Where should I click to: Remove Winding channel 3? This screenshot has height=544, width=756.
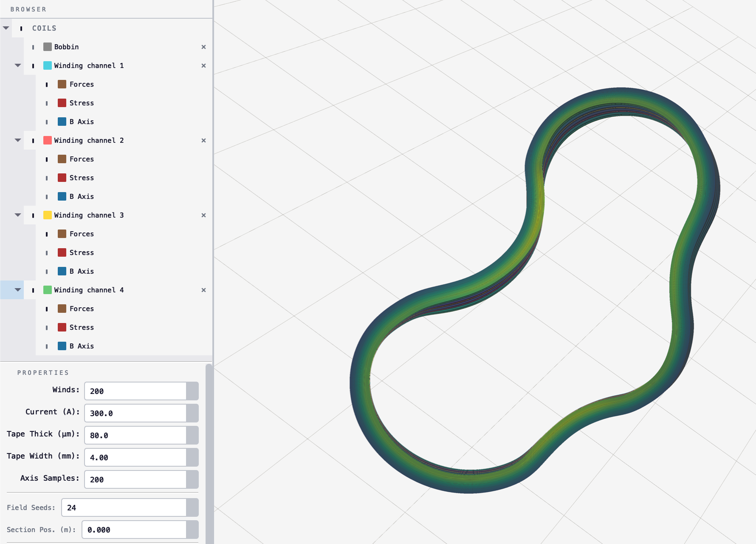[x=203, y=215]
